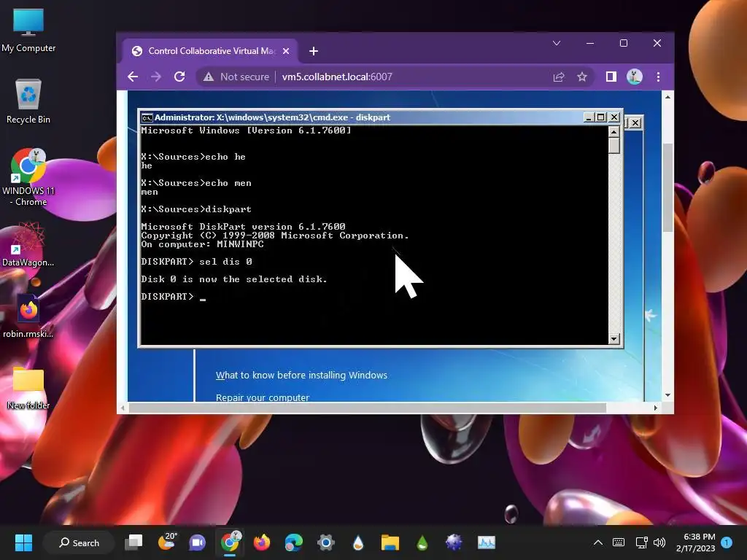The height and width of the screenshot is (560, 747).
Task: Click page vertical scrollbar down arrow
Action: (x=668, y=395)
